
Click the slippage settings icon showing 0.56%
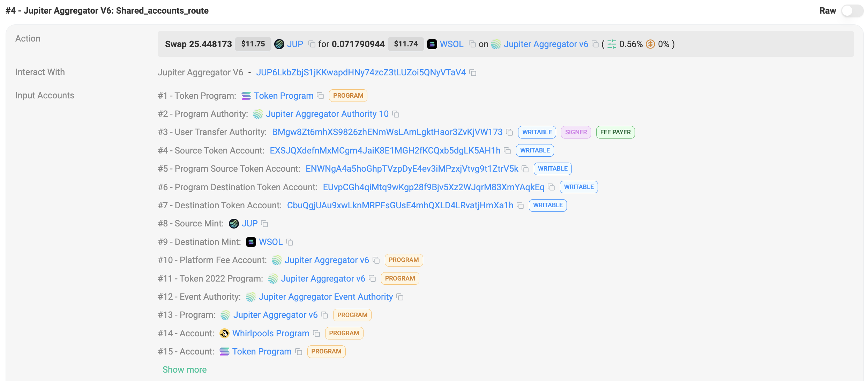[611, 44]
